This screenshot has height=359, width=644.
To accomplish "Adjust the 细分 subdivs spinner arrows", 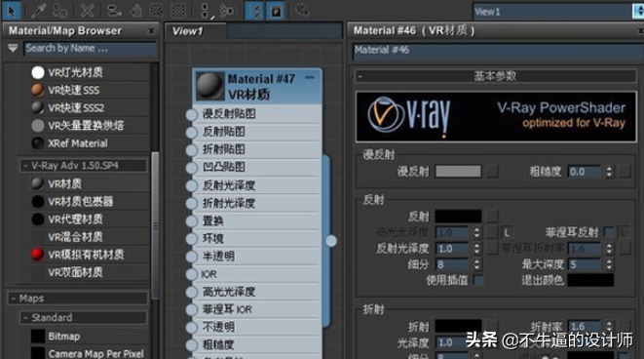I will point(476,264).
